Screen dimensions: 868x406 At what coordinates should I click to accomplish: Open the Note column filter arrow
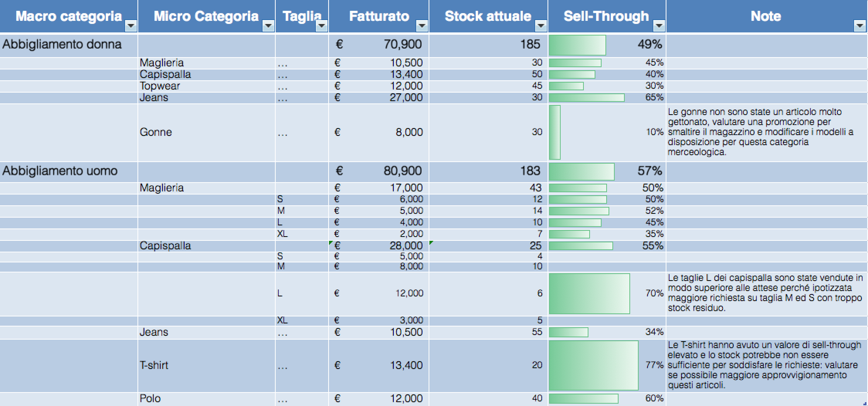[860, 26]
